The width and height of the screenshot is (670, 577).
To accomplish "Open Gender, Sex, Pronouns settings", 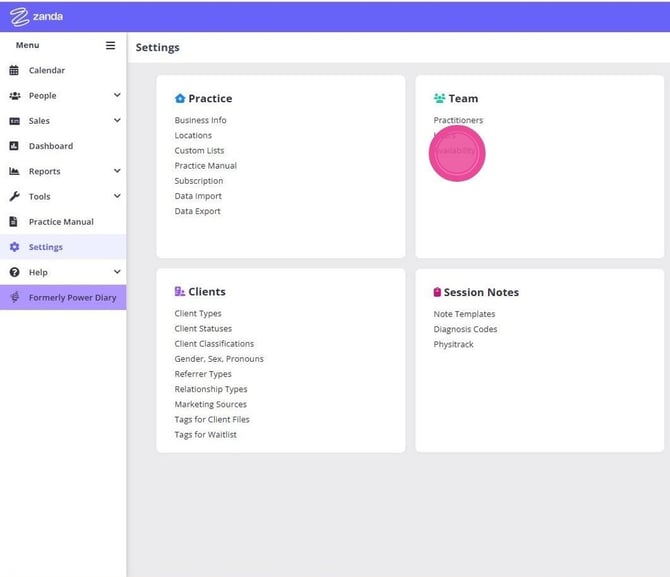I will tap(219, 359).
